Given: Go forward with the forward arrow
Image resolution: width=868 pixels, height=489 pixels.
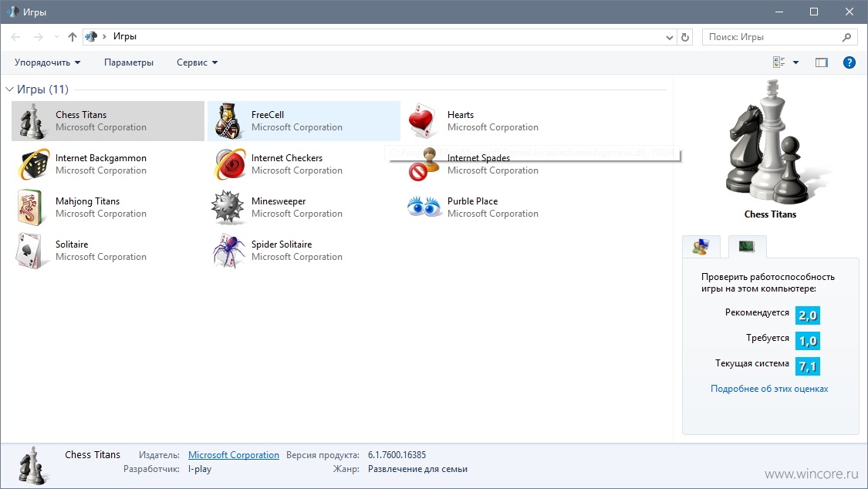Looking at the screenshot, I should [39, 37].
